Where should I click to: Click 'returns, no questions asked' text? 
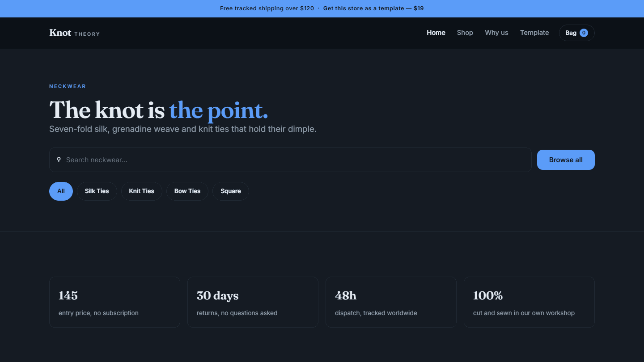[x=237, y=313]
